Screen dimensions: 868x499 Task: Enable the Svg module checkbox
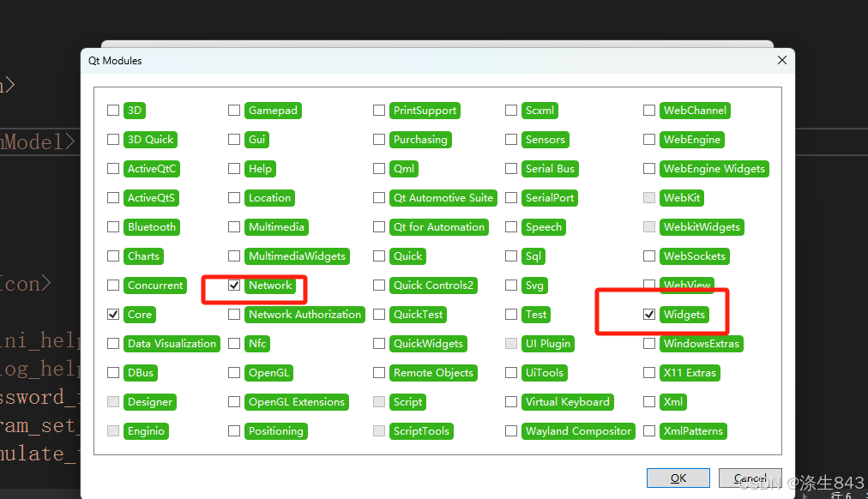click(x=511, y=285)
